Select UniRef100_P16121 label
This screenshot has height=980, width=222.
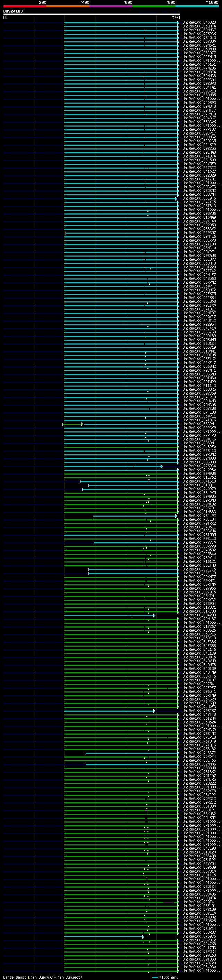tap(199, 561)
